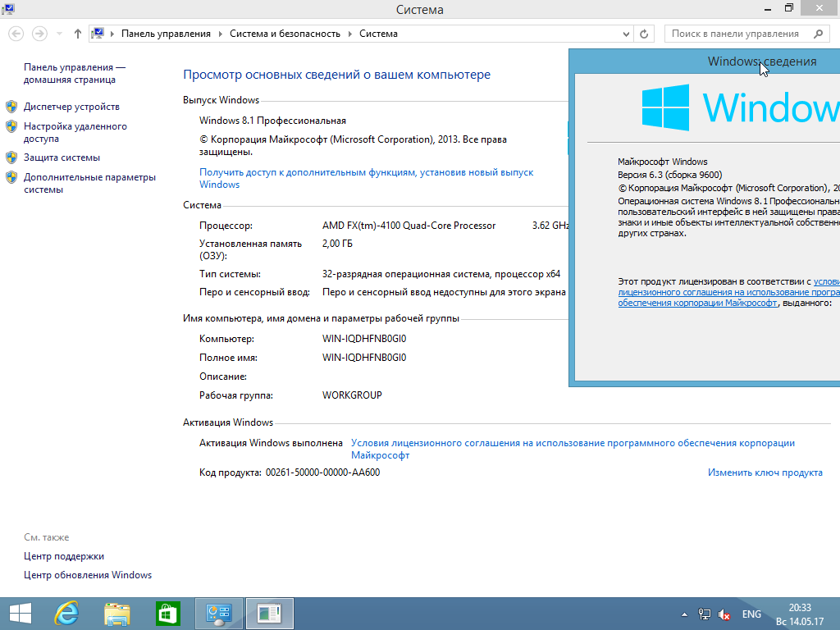Open muted volume tray icon
840x630 pixels.
[x=724, y=614]
